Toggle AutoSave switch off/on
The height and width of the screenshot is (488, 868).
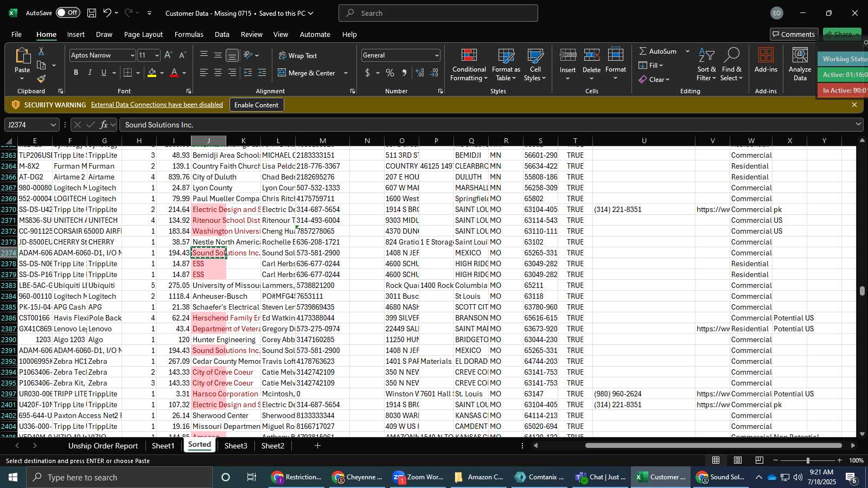(68, 12)
